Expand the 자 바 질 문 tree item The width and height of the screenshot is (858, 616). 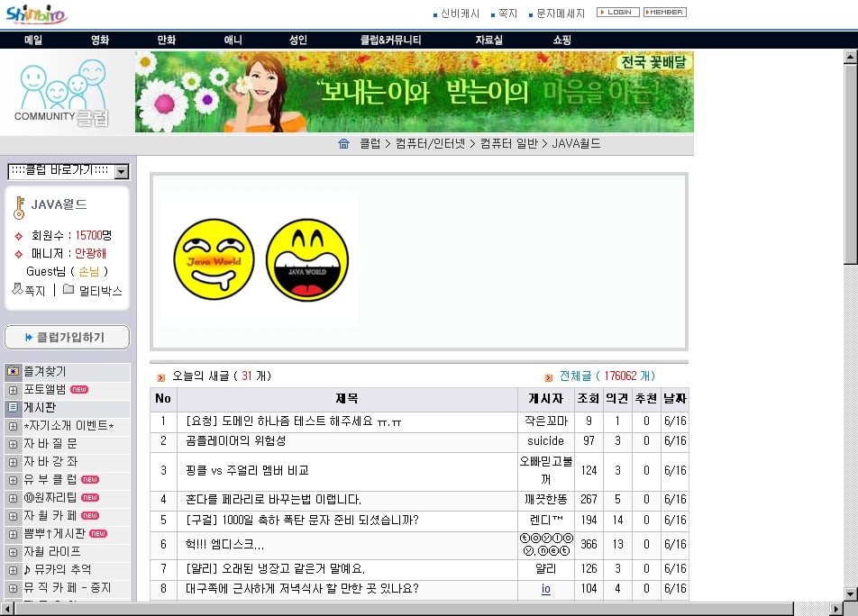pyautogui.click(x=14, y=444)
